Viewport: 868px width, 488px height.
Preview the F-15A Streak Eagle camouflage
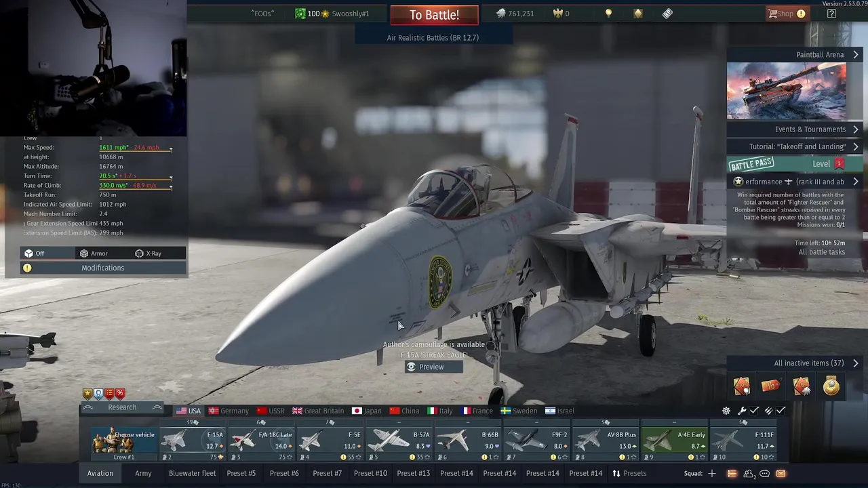pyautogui.click(x=433, y=367)
